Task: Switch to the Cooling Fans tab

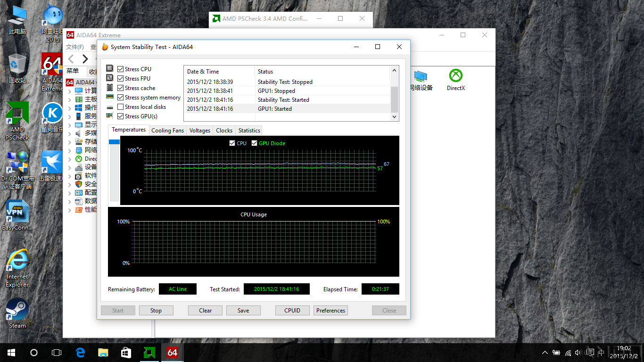Action: pos(167,131)
